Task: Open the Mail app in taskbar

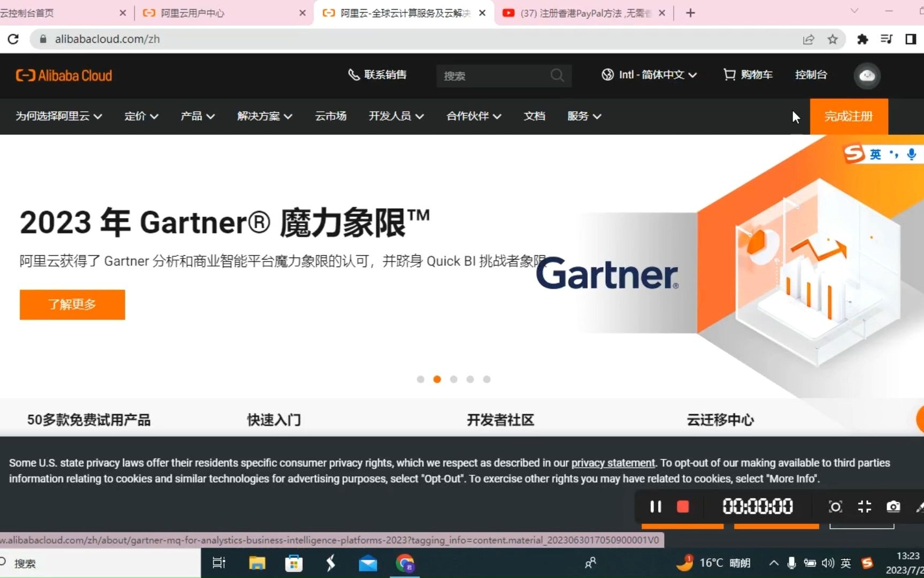Action: [368, 564]
